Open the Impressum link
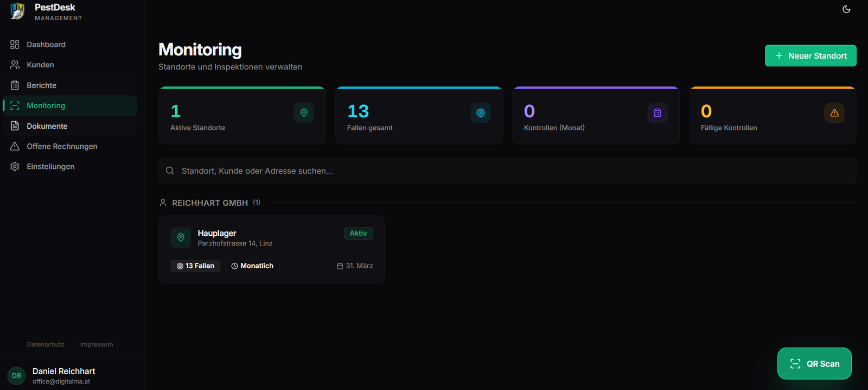Viewport: 868px width, 390px height. pyautogui.click(x=97, y=344)
